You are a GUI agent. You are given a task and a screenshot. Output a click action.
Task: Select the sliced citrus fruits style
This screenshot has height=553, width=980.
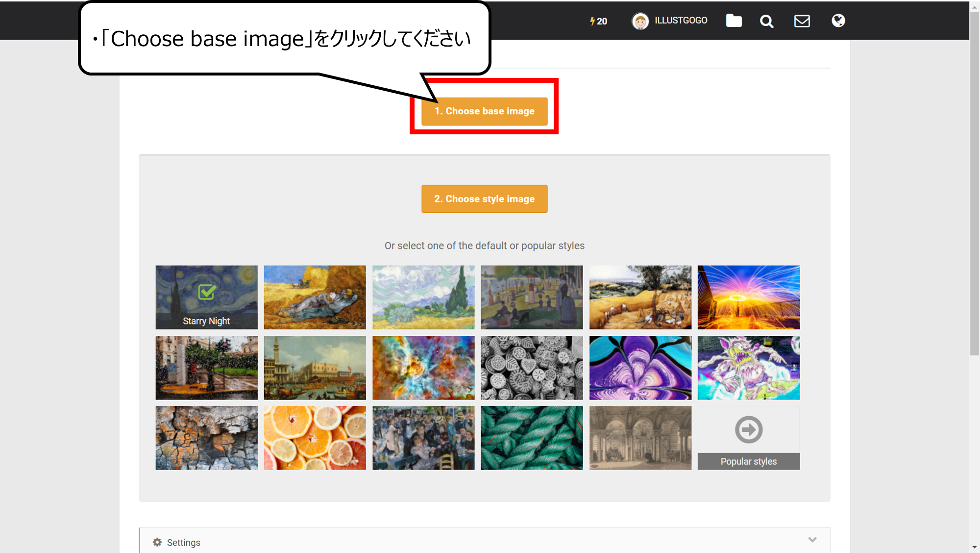tap(315, 438)
